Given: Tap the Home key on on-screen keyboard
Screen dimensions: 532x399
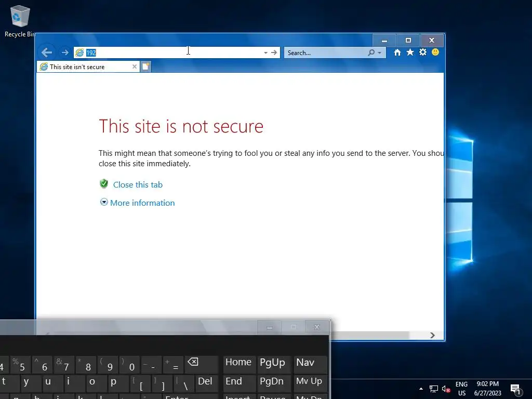Looking at the screenshot, I should [238, 364].
